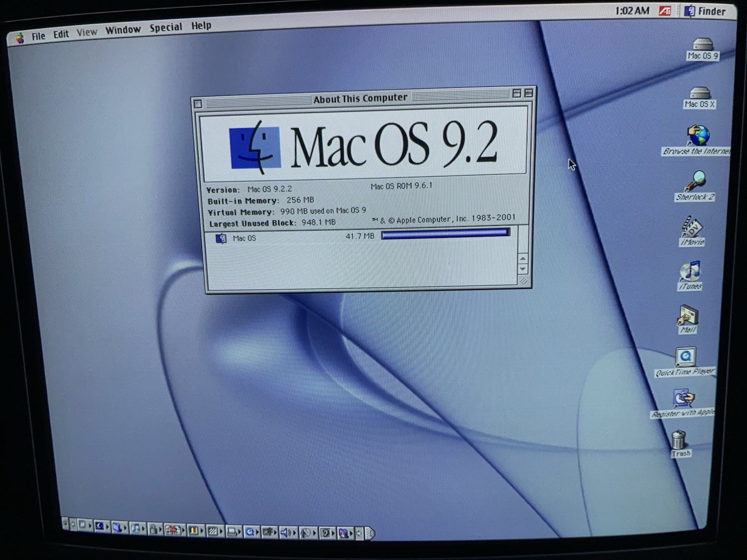Click the 1:02 AM menu bar clock

pyautogui.click(x=632, y=10)
